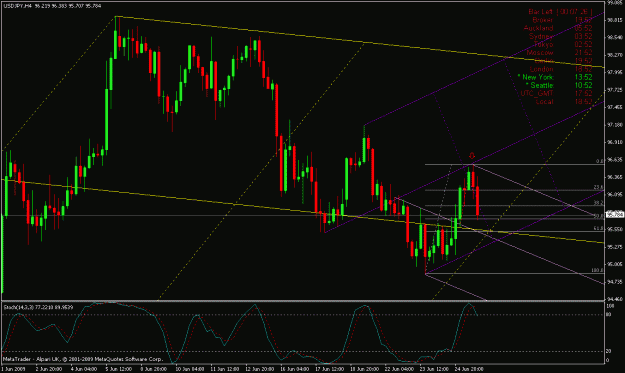Click the '16 Jun 04:00' time axis label
Image resolution: width=625 pixels, height=373 pixels.
[295, 369]
